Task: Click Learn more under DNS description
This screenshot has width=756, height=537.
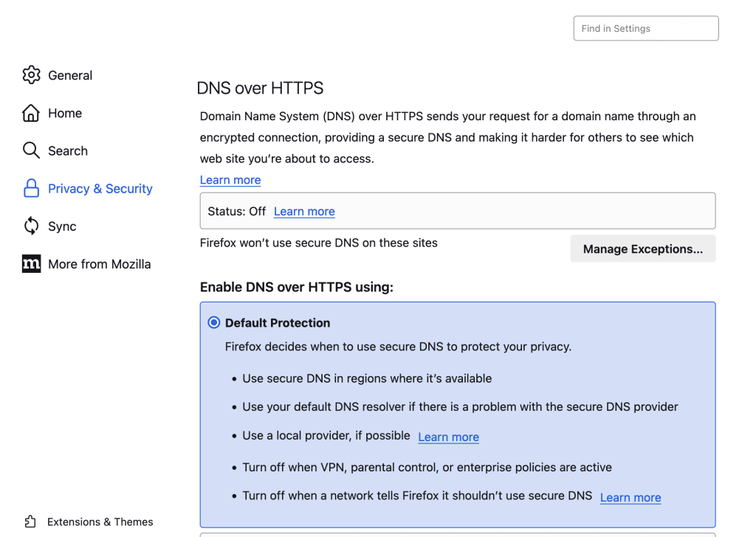Action: [x=230, y=180]
